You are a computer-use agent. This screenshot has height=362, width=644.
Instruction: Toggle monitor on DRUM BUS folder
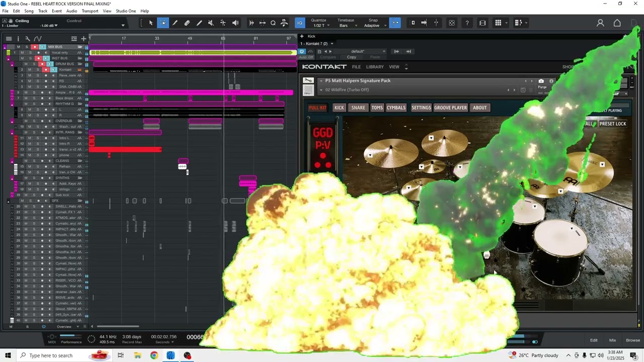click(50, 64)
